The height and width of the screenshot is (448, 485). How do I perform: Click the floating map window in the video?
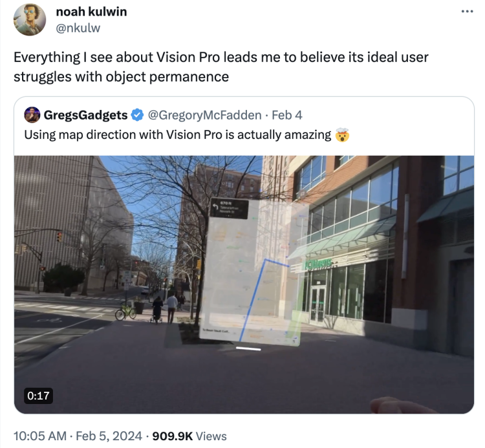[250, 272]
